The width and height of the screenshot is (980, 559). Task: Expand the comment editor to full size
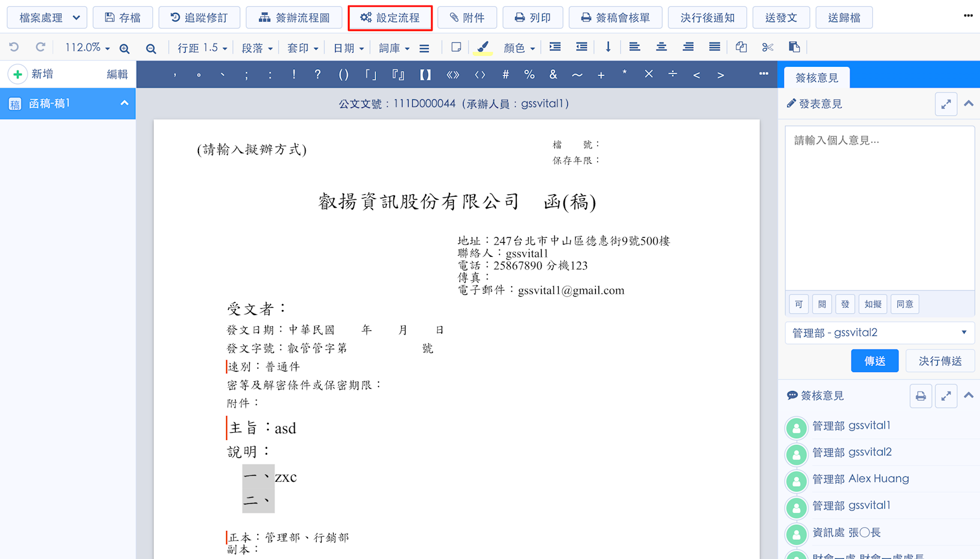click(x=946, y=104)
